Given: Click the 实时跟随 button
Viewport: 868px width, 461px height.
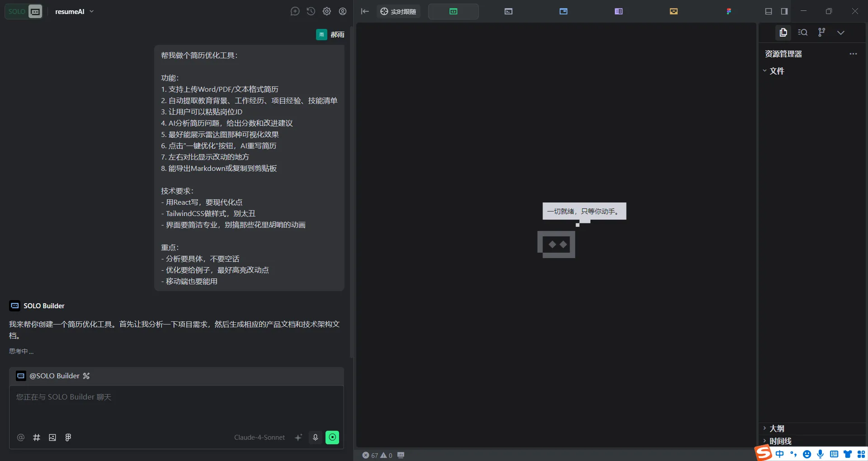Looking at the screenshot, I should 398,11.
